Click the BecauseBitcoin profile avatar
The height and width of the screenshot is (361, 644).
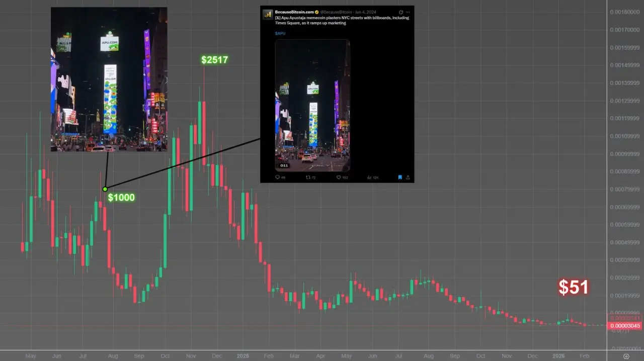click(268, 14)
